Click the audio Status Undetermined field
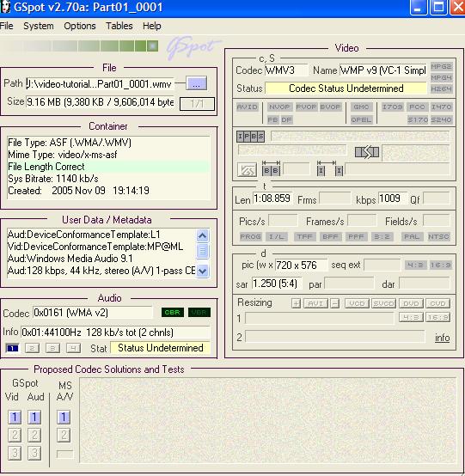This screenshot has width=465, height=476. (161, 348)
